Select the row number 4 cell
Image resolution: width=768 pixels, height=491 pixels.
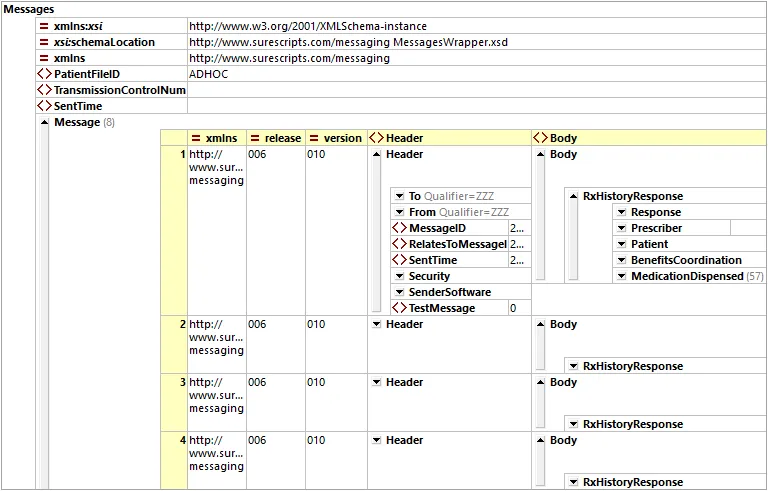[174, 460]
